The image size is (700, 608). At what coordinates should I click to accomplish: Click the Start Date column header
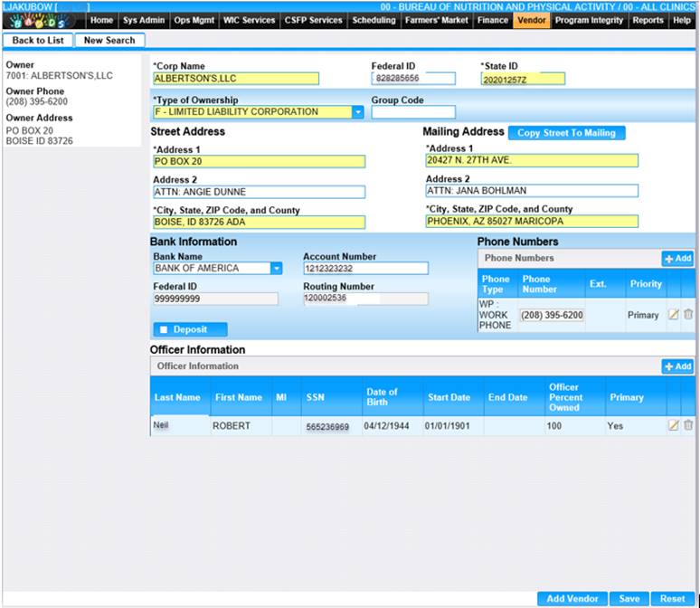click(x=453, y=396)
